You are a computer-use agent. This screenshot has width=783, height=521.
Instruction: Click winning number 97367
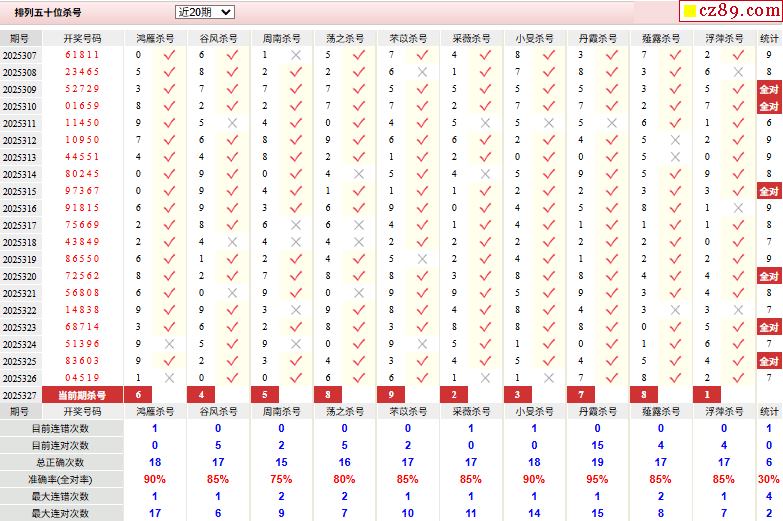[82, 191]
